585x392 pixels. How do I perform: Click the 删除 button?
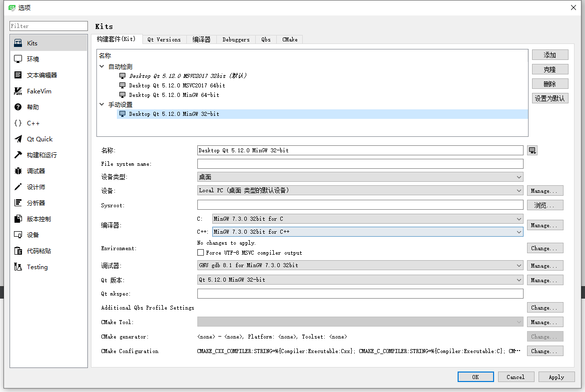coord(550,84)
